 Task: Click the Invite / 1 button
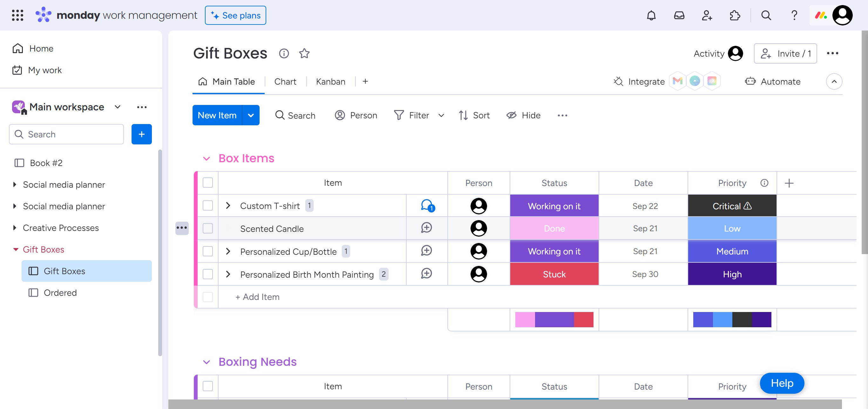(785, 53)
